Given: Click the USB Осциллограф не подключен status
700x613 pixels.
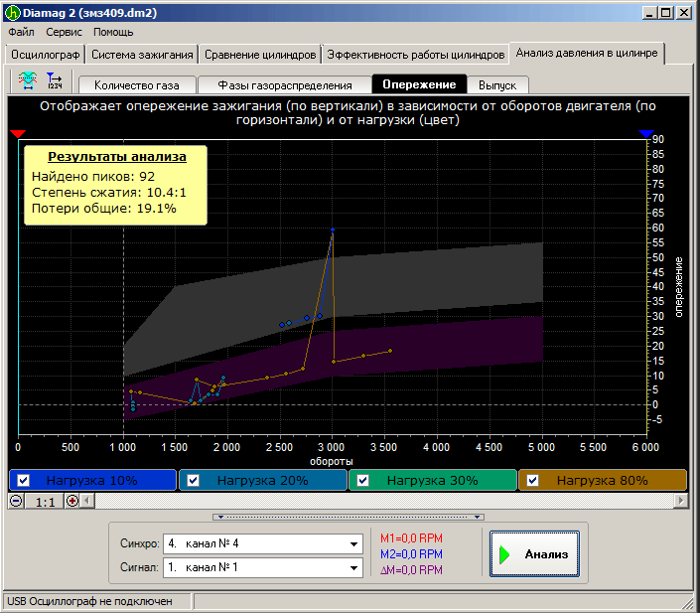Looking at the screenshot, I should [89, 601].
